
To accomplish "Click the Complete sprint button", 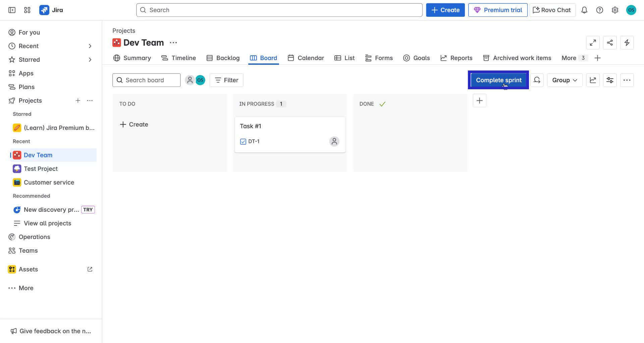I will 498,80.
